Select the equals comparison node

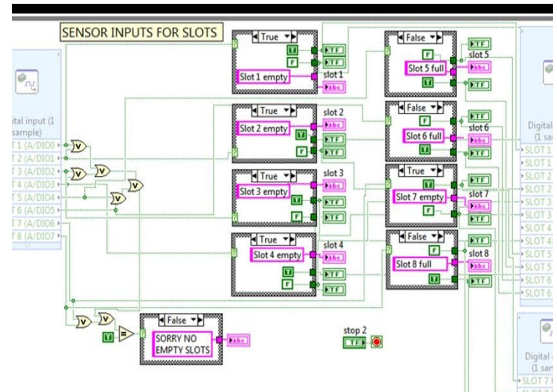click(x=126, y=334)
